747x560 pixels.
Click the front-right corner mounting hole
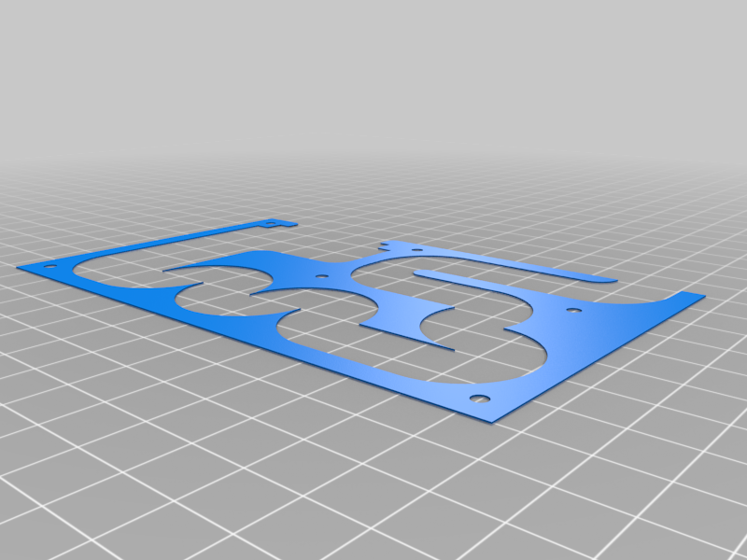tap(572, 310)
